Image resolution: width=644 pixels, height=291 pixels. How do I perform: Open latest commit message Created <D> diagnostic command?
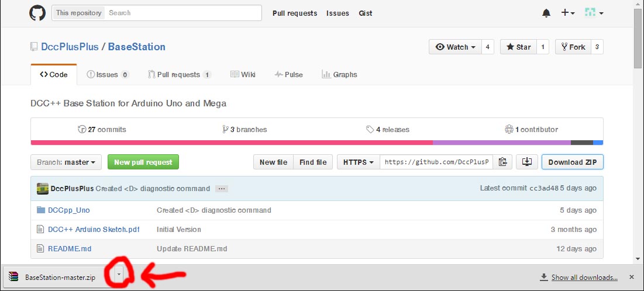pos(153,189)
